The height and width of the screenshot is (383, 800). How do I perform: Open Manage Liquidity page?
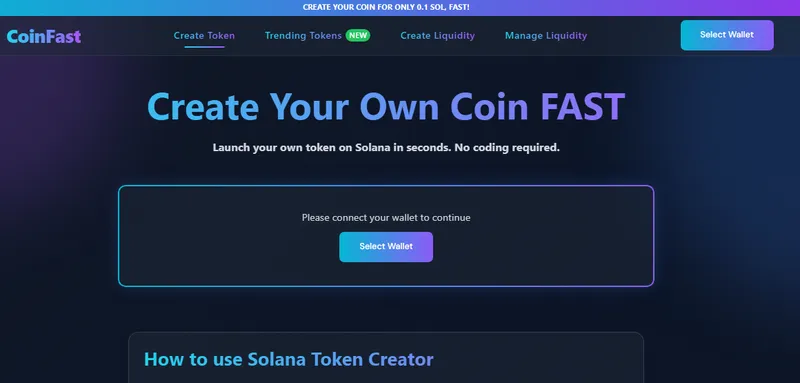(x=546, y=36)
